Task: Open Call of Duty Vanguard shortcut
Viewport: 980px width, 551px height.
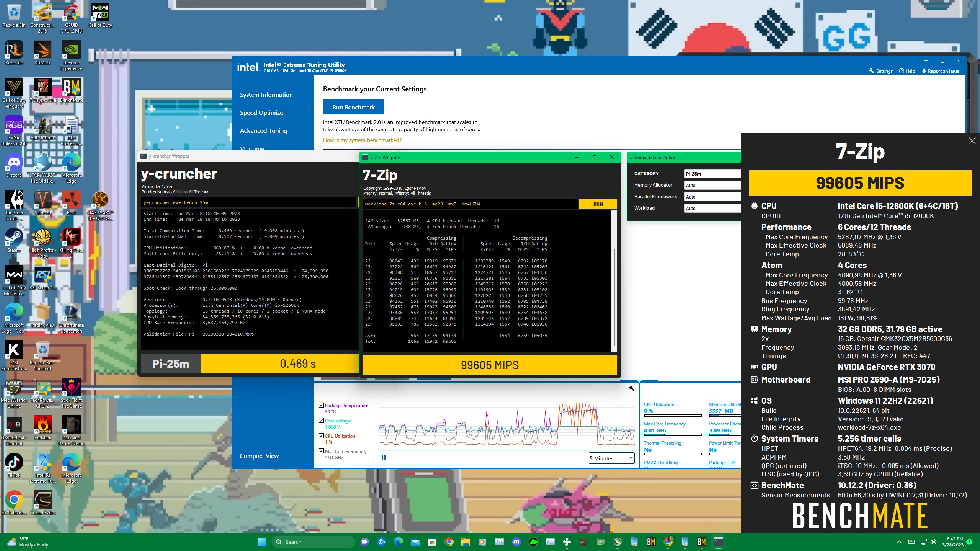Action: pyautogui.click(x=14, y=93)
